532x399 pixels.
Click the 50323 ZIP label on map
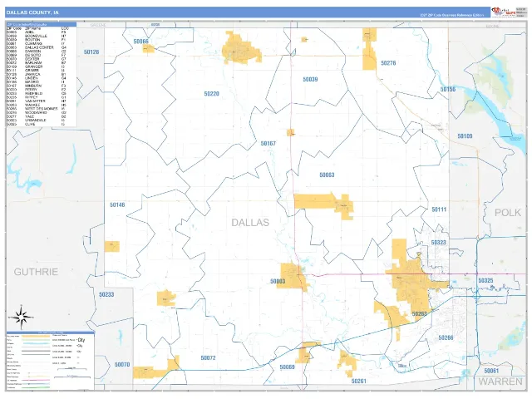438,243
